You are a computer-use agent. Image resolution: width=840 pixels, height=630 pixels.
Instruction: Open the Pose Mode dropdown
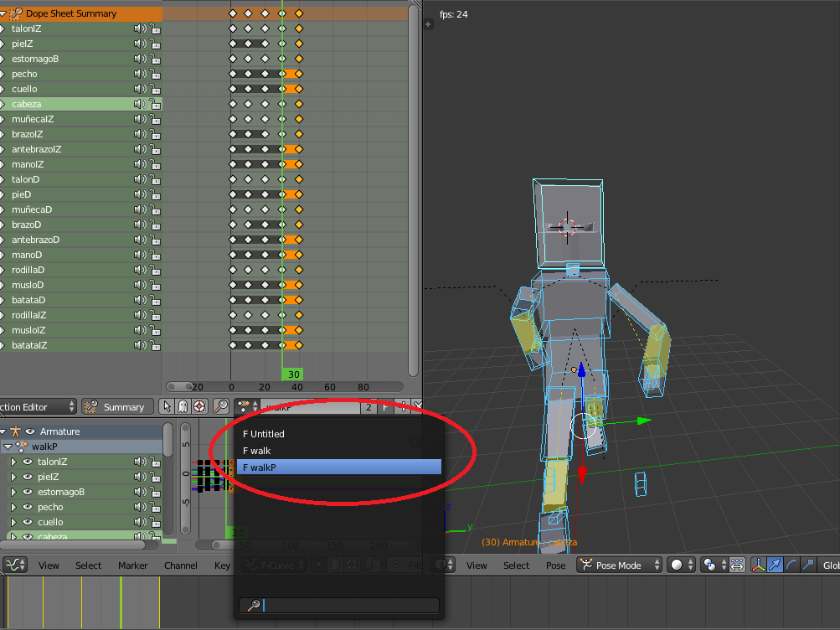pos(620,565)
